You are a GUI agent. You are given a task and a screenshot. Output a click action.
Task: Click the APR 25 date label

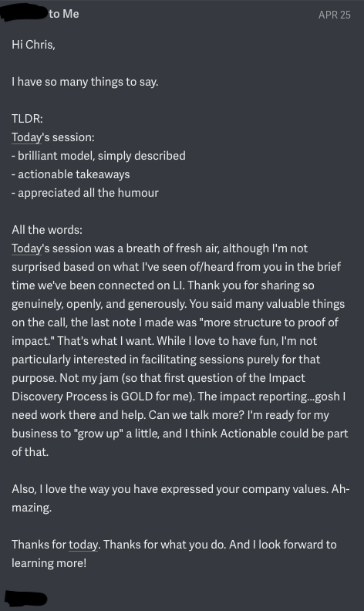point(335,15)
